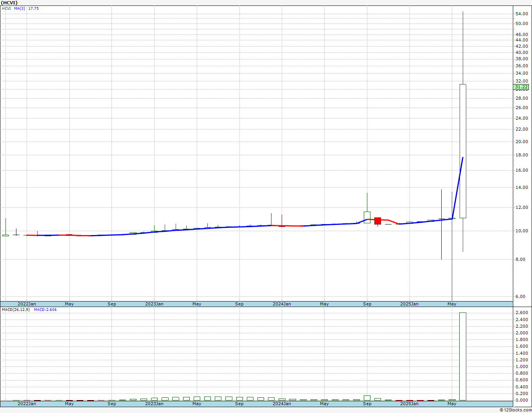Click the tallest MACD histogram bar
Screen dimensions: 532x413
click(x=463, y=356)
